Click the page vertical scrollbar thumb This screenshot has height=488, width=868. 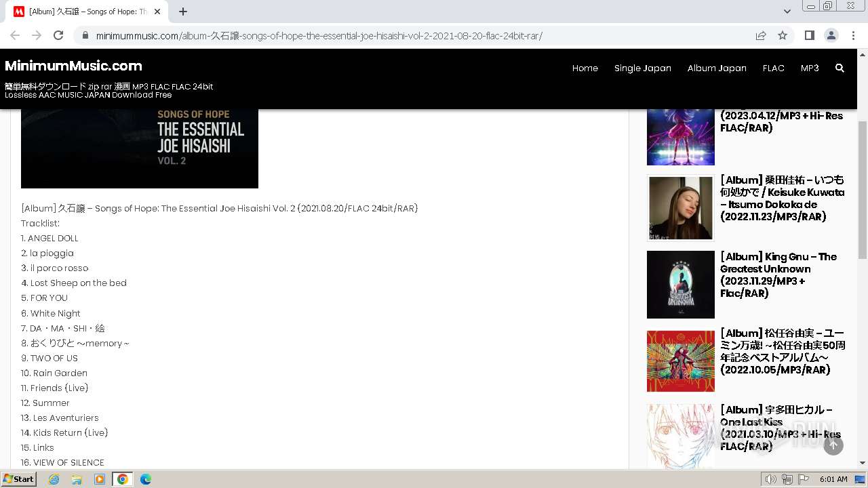(x=863, y=190)
